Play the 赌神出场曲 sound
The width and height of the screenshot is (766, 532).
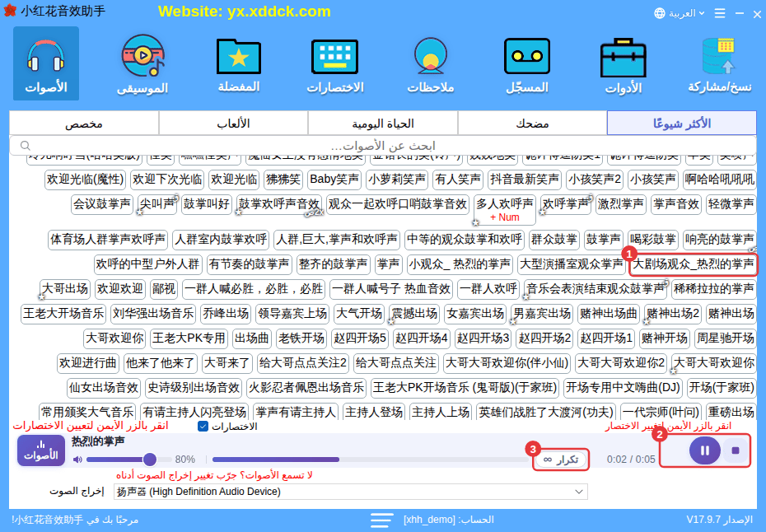click(x=609, y=313)
